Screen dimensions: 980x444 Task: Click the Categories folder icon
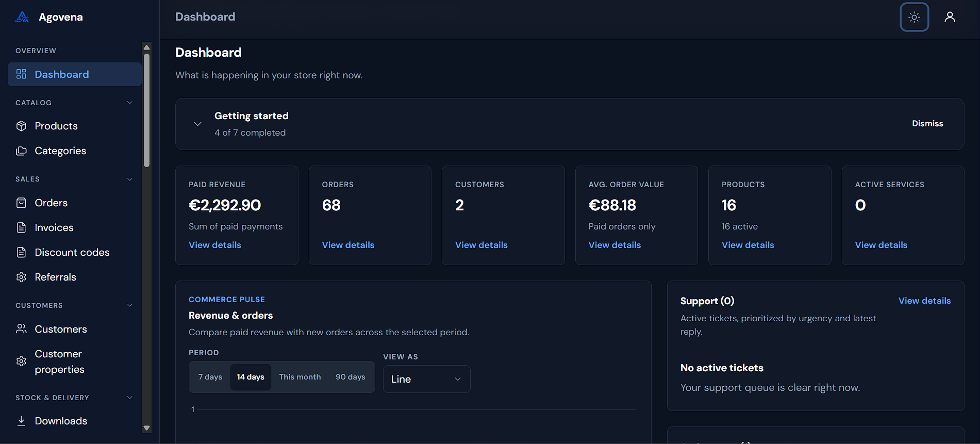[21, 151]
